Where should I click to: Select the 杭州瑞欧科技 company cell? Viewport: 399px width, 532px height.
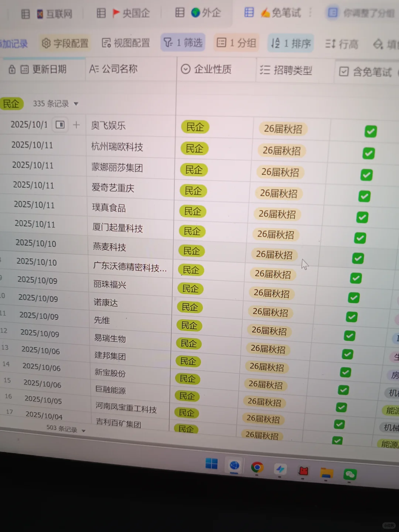(x=131, y=147)
